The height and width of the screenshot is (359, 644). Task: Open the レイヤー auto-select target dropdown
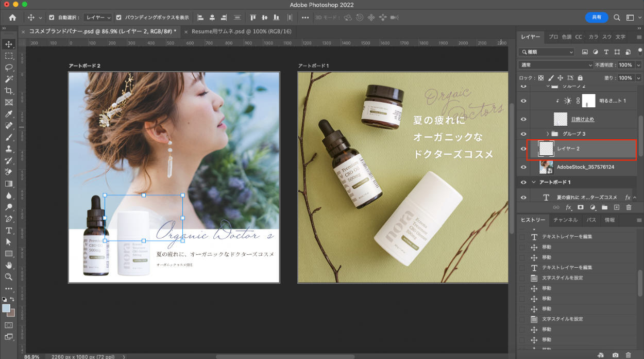[x=97, y=17]
